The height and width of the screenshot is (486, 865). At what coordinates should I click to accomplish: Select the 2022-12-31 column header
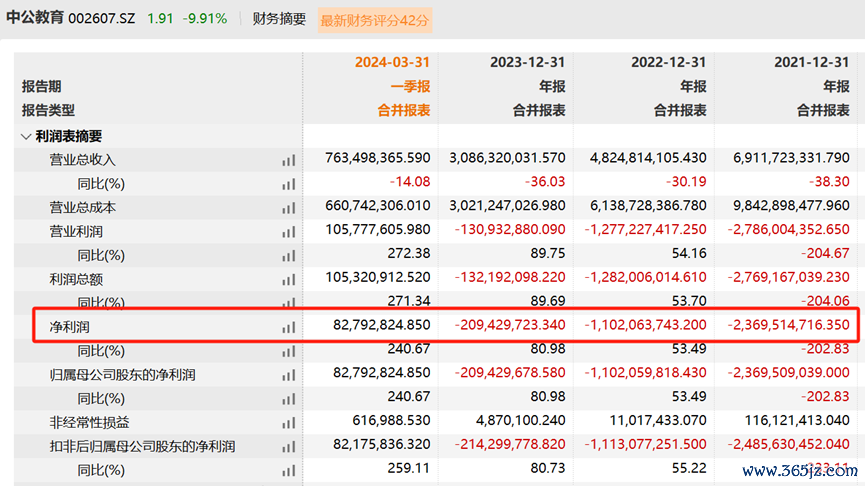(669, 62)
